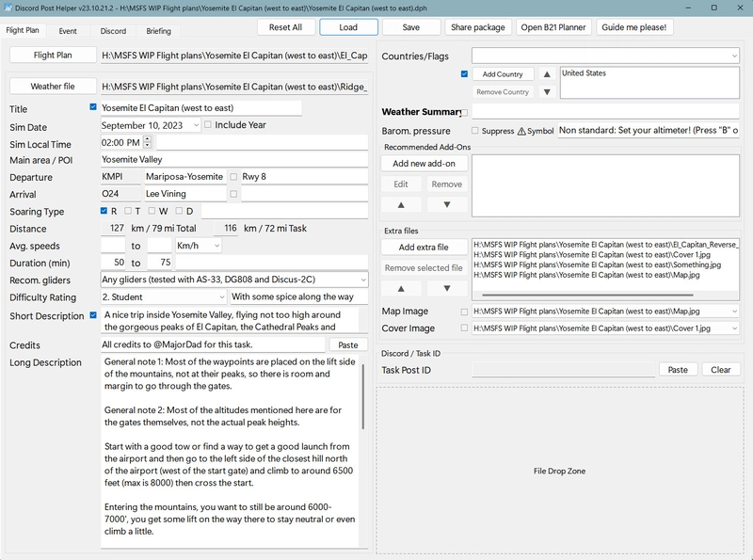Click into the Task Post ID field
The height and width of the screenshot is (560, 753).
point(563,370)
